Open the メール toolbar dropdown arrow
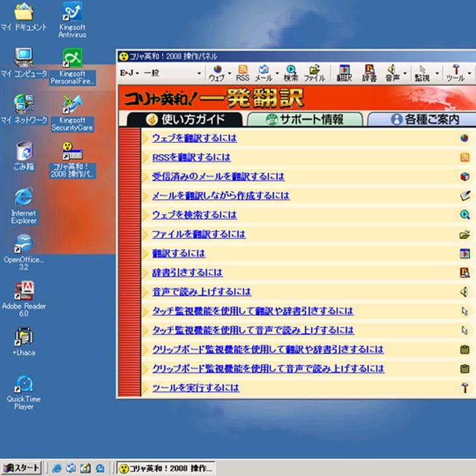Viewport: 476px width, 476px height. point(277,73)
